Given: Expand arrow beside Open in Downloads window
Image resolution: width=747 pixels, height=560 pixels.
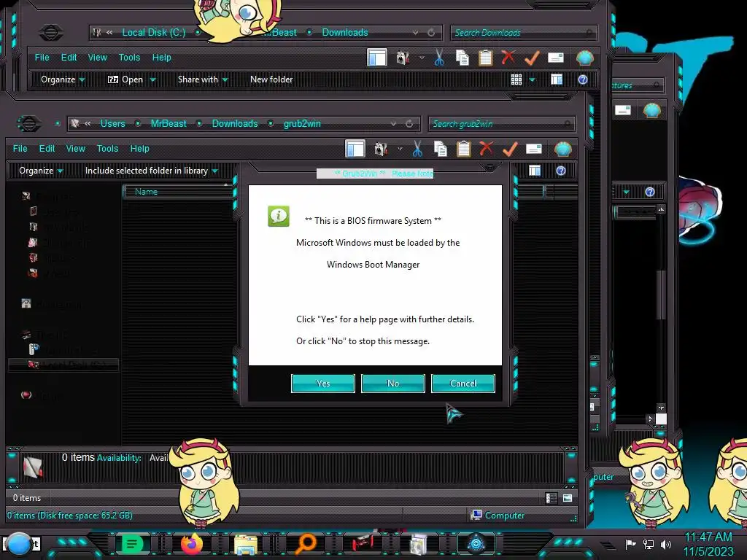Looking at the screenshot, I should tap(152, 80).
